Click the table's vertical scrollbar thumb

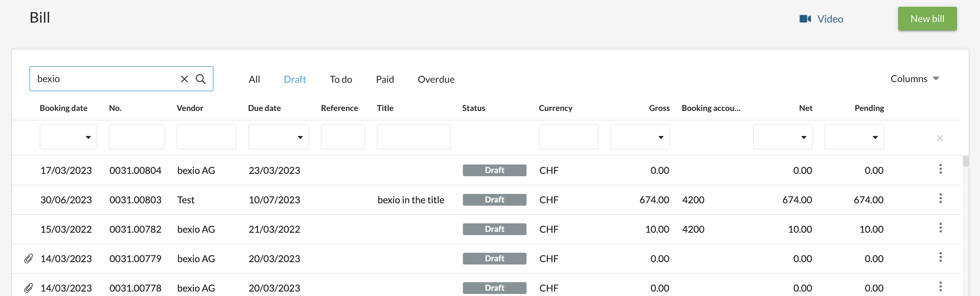coord(966,162)
